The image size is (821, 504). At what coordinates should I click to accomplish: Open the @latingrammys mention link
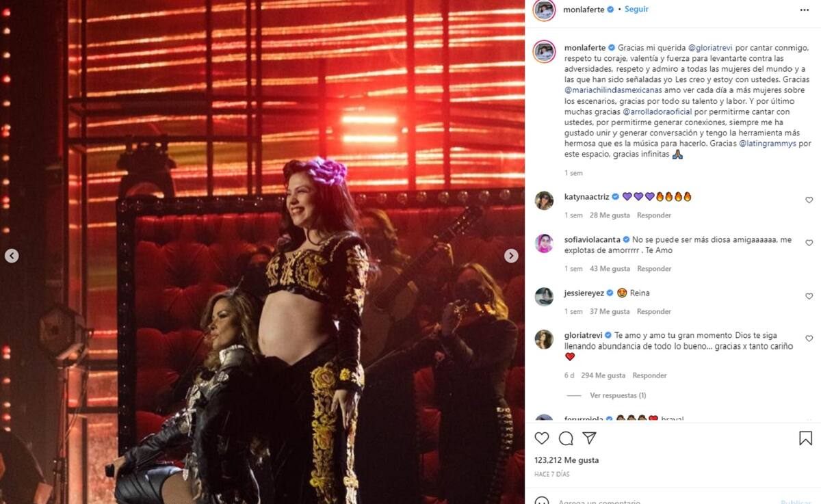[768, 144]
